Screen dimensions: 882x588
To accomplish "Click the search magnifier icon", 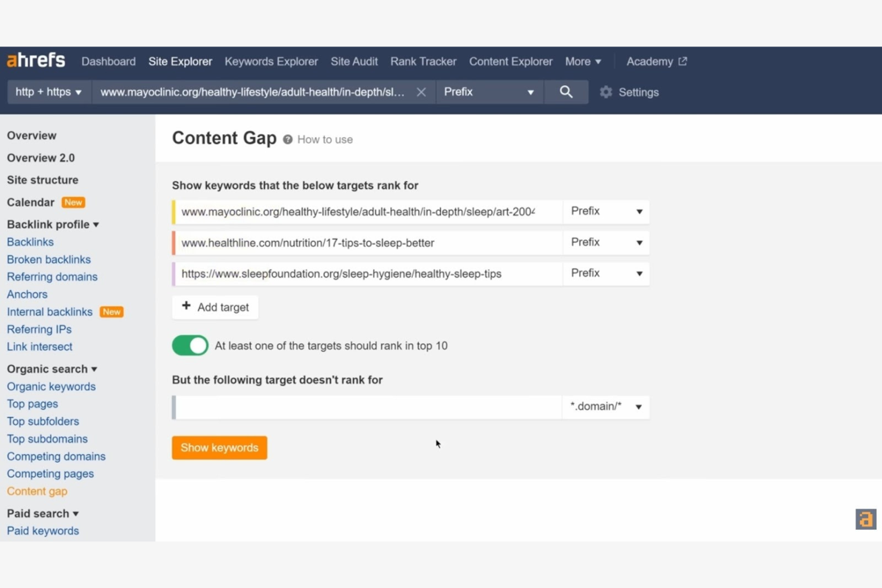I will click(566, 92).
